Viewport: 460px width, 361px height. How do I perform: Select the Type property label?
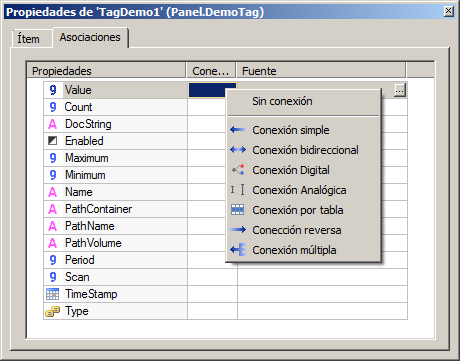coord(77,311)
